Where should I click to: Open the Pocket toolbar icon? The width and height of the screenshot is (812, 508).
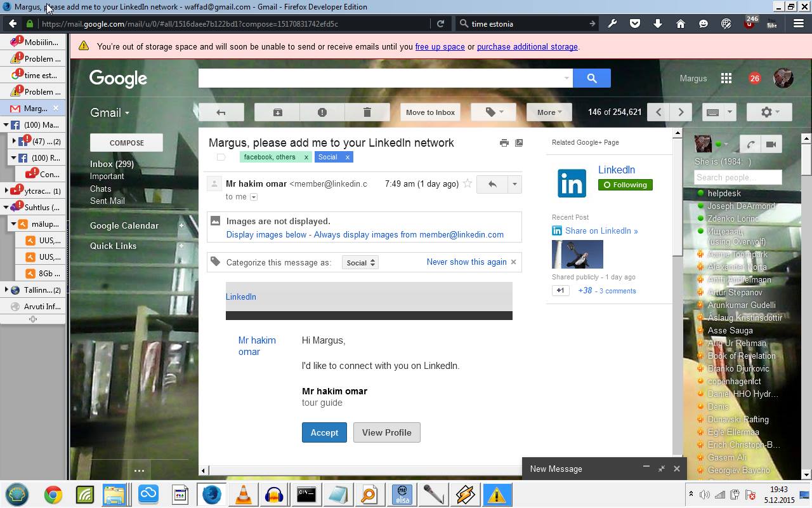pyautogui.click(x=635, y=23)
